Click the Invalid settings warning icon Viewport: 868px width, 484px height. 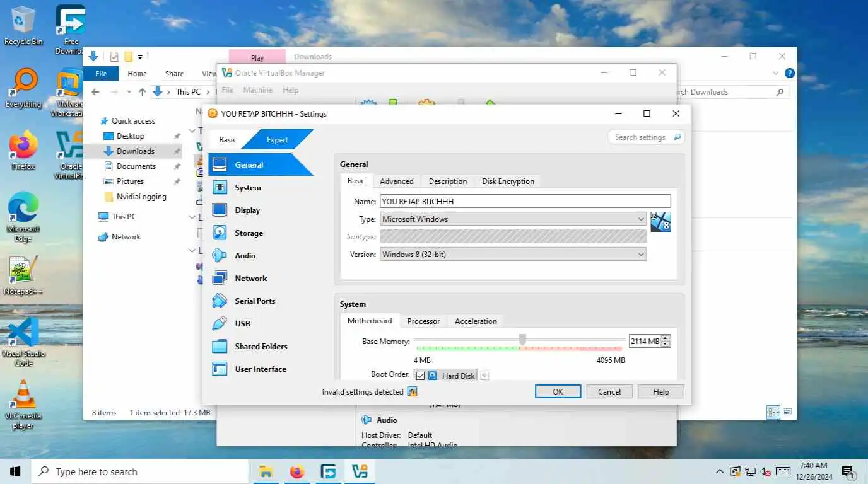pyautogui.click(x=413, y=392)
